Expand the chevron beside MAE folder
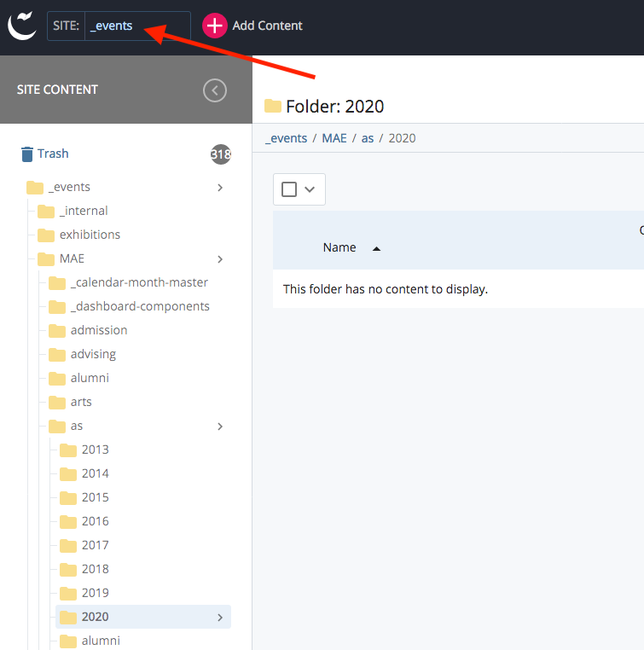The image size is (644, 650). [220, 258]
